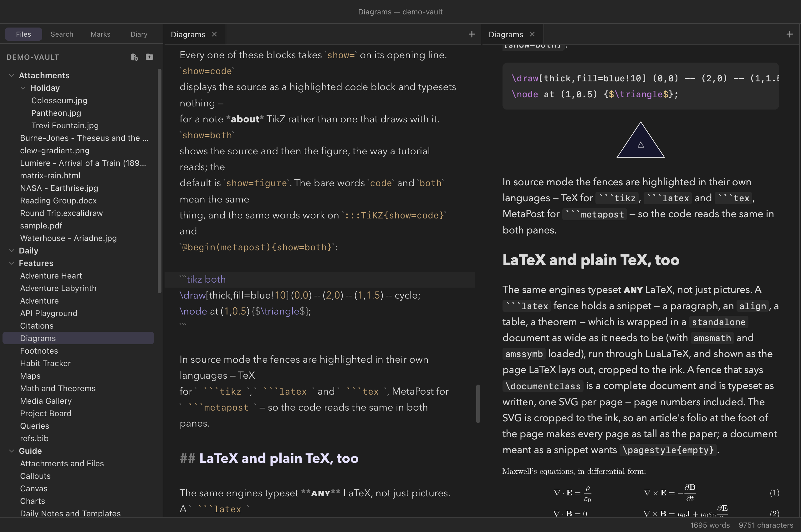
Task: Open Colosseum.jpg in Holiday folder
Action: coord(59,100)
